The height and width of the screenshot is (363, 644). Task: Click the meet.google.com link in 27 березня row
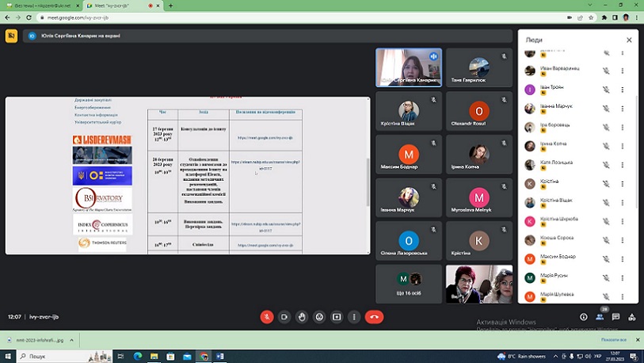tap(265, 138)
